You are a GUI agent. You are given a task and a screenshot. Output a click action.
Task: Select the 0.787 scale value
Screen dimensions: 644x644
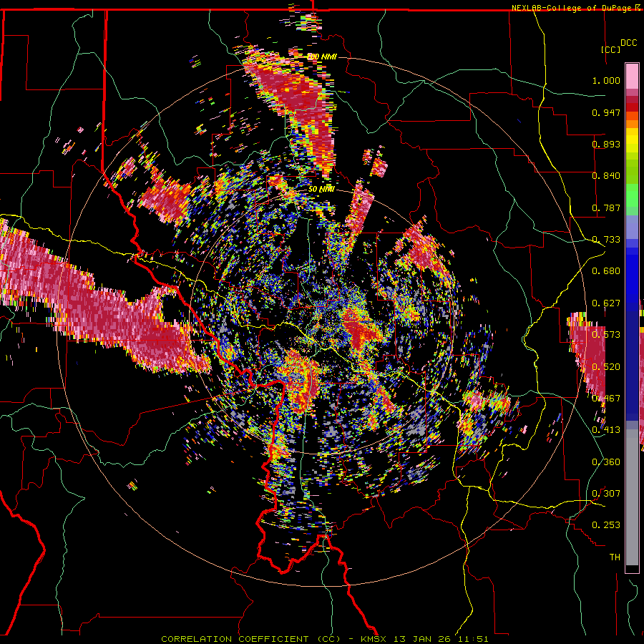point(606,208)
